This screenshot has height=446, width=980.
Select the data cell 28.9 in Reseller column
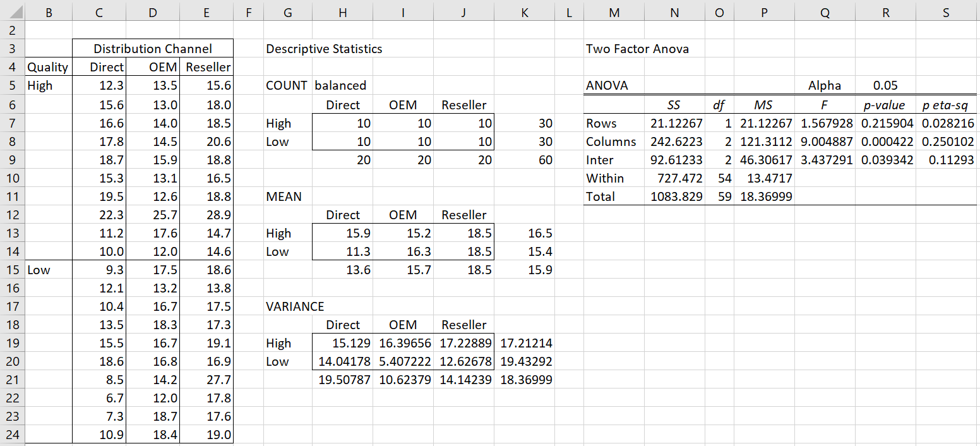pos(206,215)
